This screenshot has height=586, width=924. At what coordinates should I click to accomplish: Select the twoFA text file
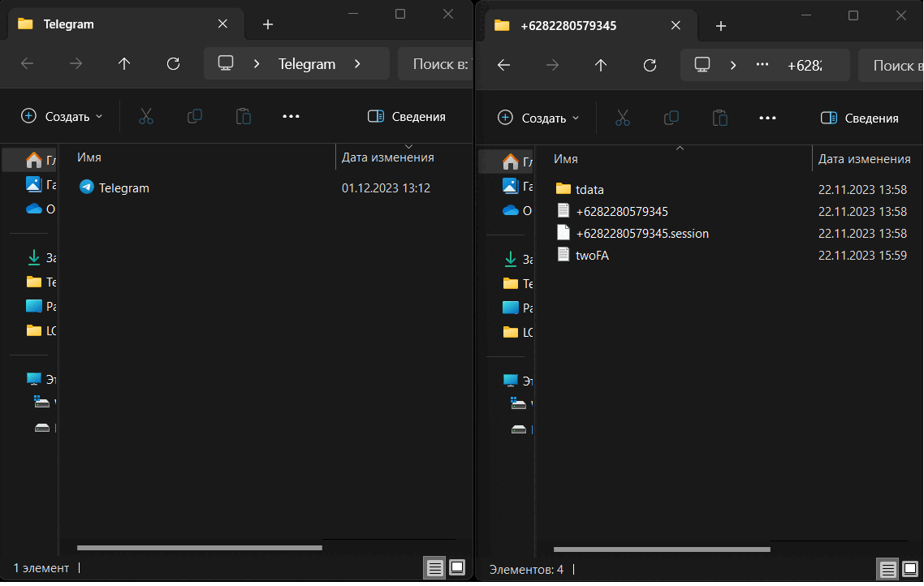(x=591, y=255)
